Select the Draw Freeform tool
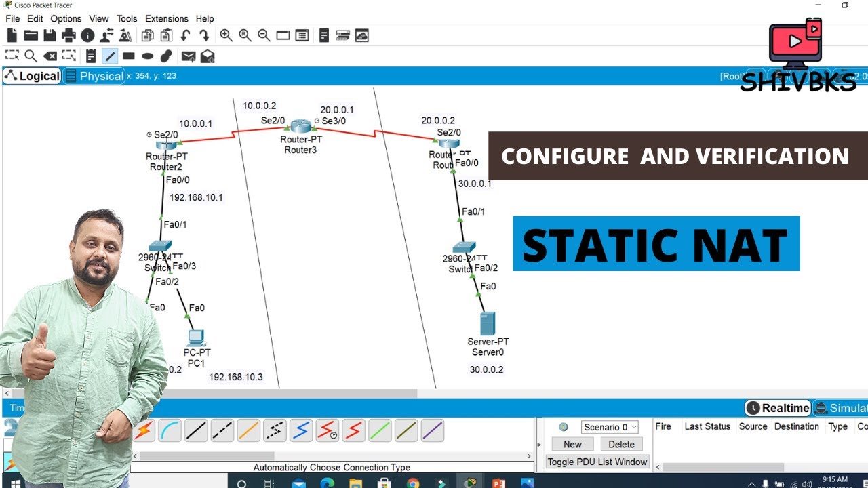This screenshot has height=488, width=868. (x=166, y=56)
